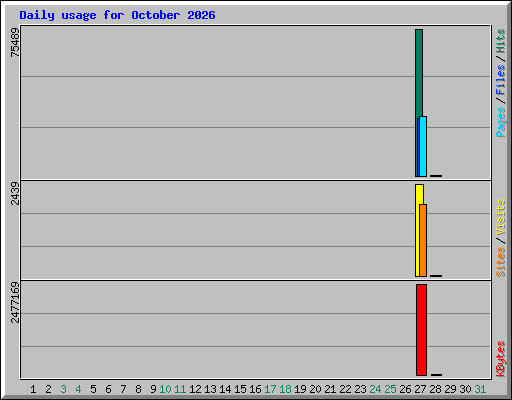Image resolution: width=512 pixels, height=400 pixels.
Task: Click the 'Hits' legend label
Action: pos(501,41)
